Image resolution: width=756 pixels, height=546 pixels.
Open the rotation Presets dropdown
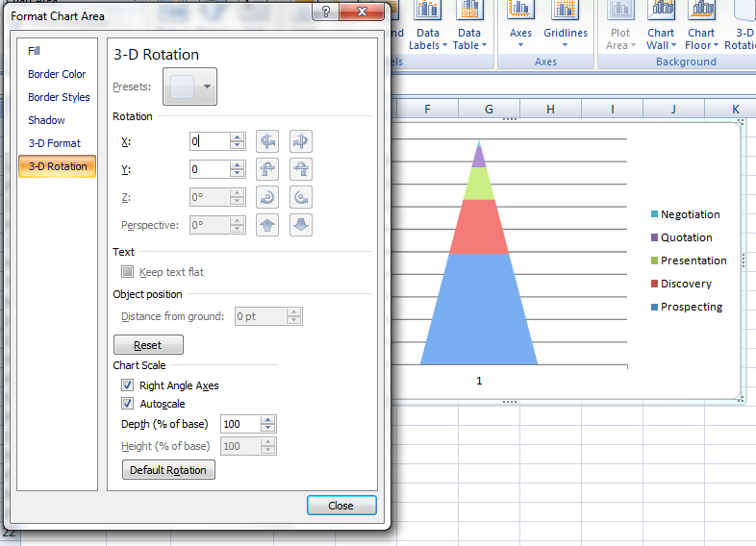189,87
